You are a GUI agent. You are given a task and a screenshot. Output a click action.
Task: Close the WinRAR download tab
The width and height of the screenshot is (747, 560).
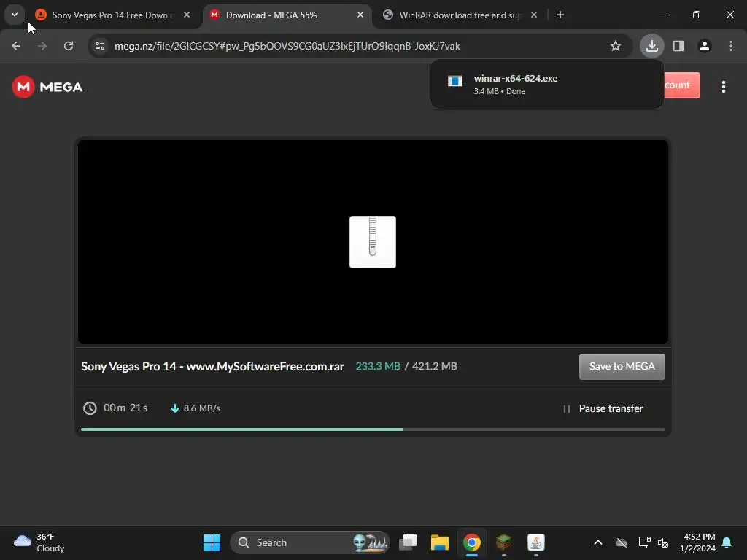pos(534,15)
